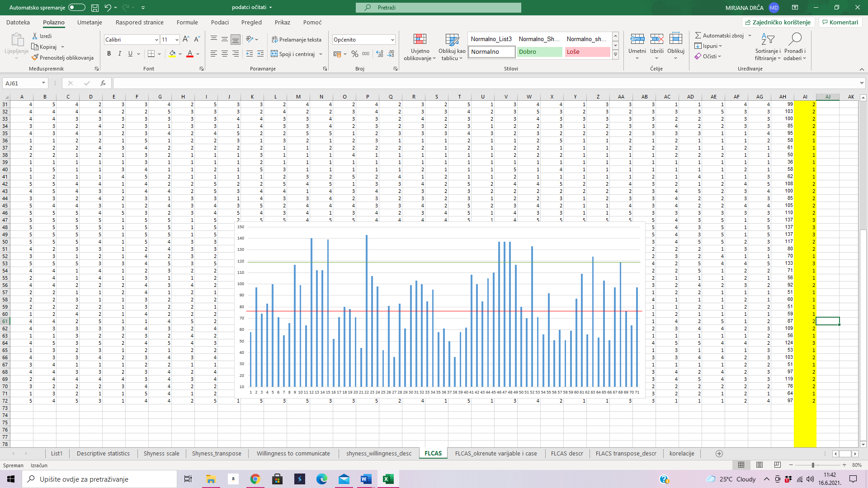868x488 pixels.
Task: Click the Undo arrow icon
Action: [x=108, y=8]
